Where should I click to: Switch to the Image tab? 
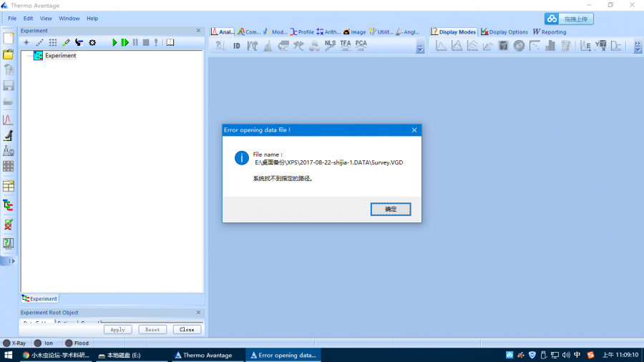pos(354,31)
